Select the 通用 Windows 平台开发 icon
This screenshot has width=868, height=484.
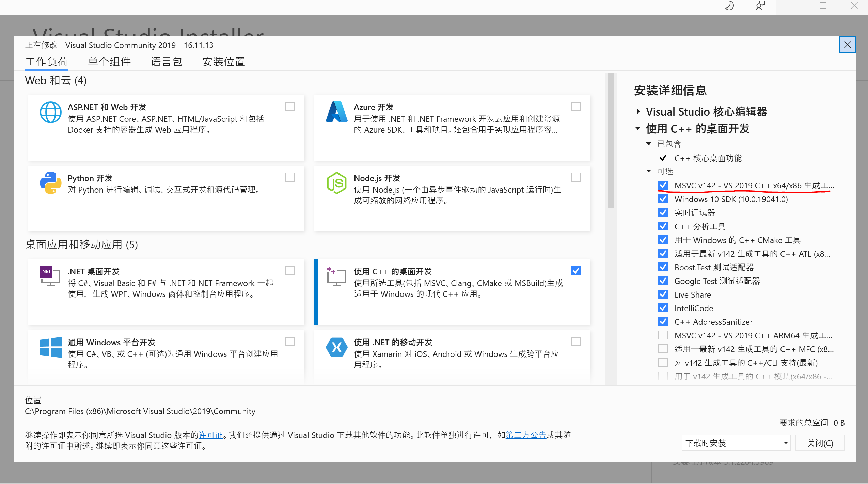(50, 347)
